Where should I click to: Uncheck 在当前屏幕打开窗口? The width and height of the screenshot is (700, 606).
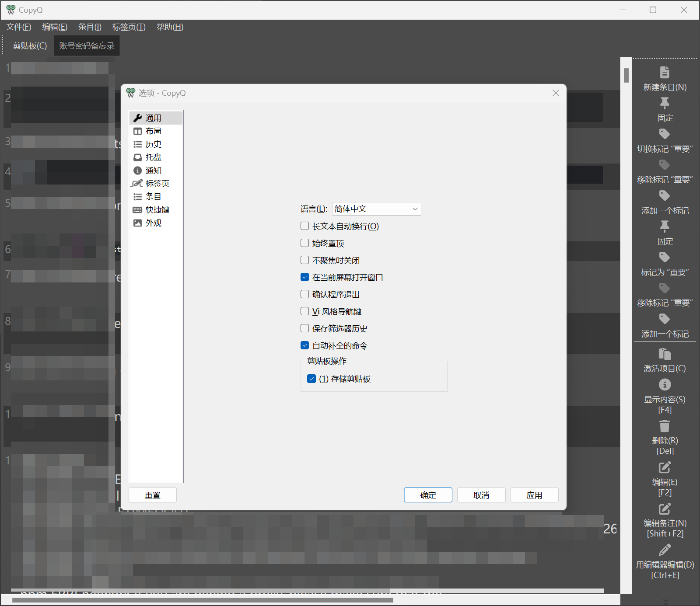coord(305,277)
